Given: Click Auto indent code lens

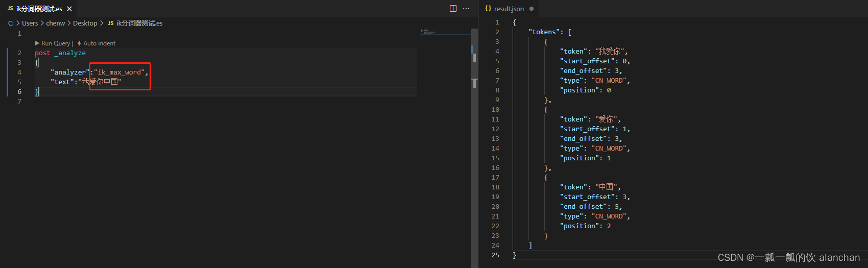Looking at the screenshot, I should pos(97,43).
